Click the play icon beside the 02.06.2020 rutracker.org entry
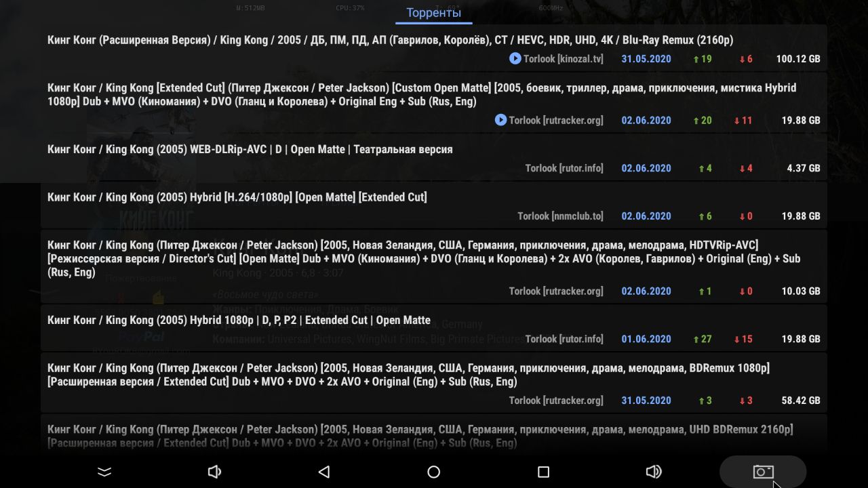The height and width of the screenshot is (488, 868). (x=501, y=120)
